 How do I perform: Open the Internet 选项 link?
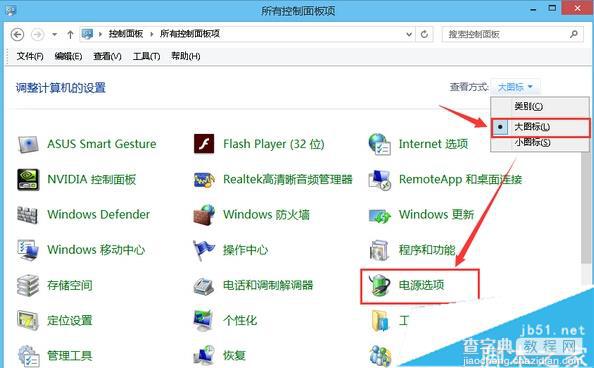pos(433,144)
